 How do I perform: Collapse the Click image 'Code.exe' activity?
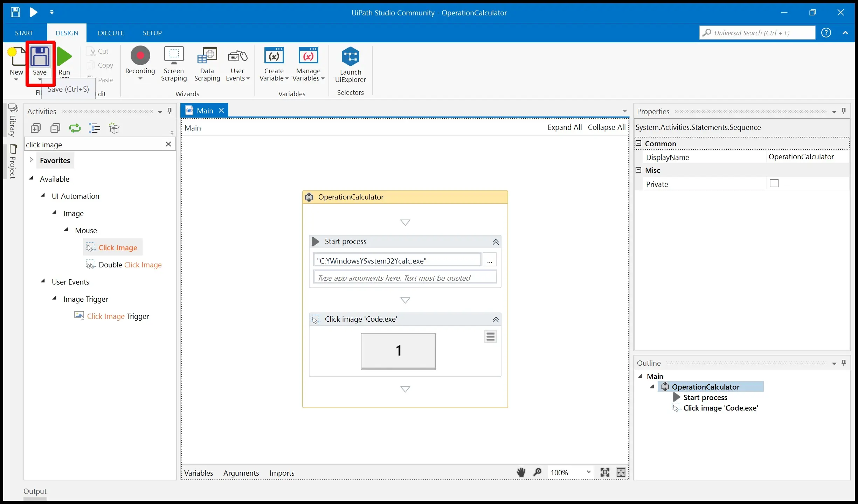pos(496,320)
